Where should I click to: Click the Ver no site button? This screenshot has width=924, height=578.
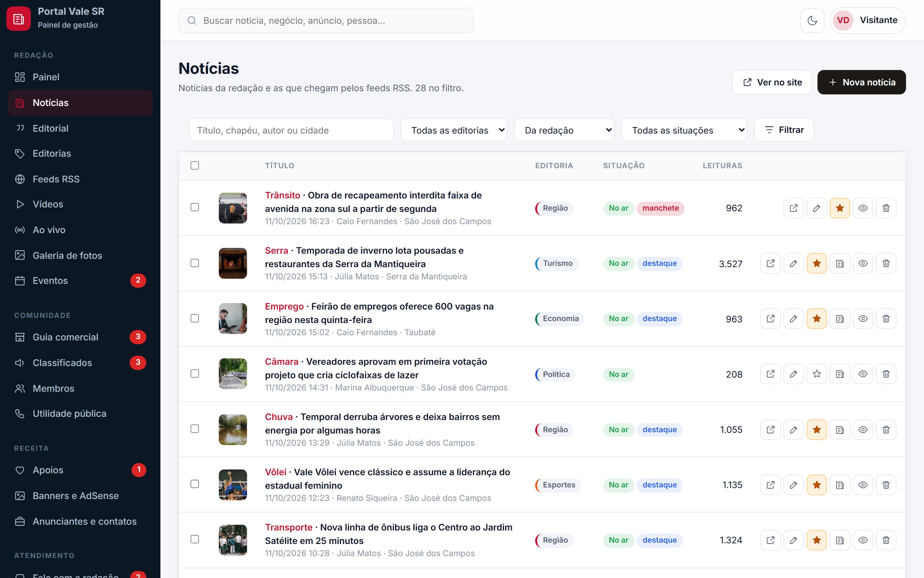click(x=772, y=82)
